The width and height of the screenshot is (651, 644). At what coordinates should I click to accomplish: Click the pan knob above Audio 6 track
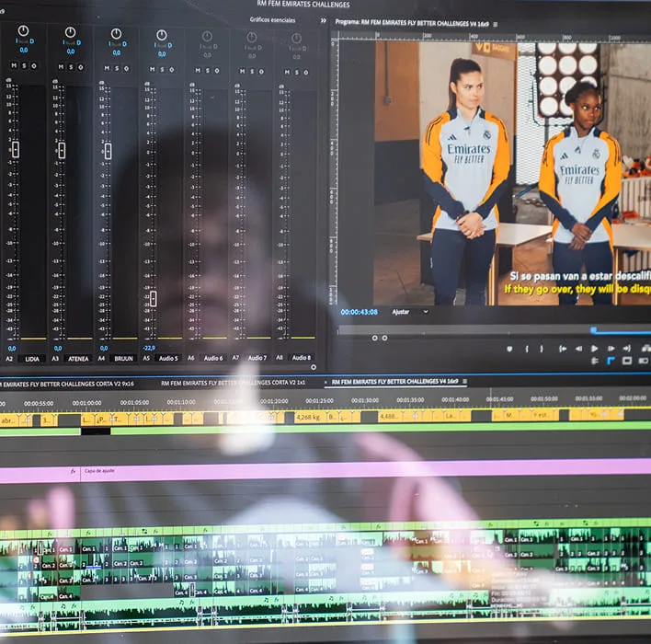click(207, 36)
